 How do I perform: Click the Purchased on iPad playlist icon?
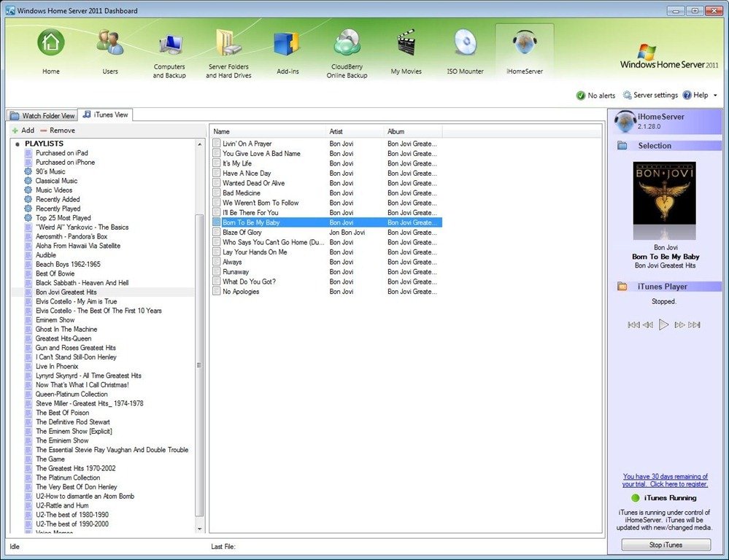(x=28, y=153)
